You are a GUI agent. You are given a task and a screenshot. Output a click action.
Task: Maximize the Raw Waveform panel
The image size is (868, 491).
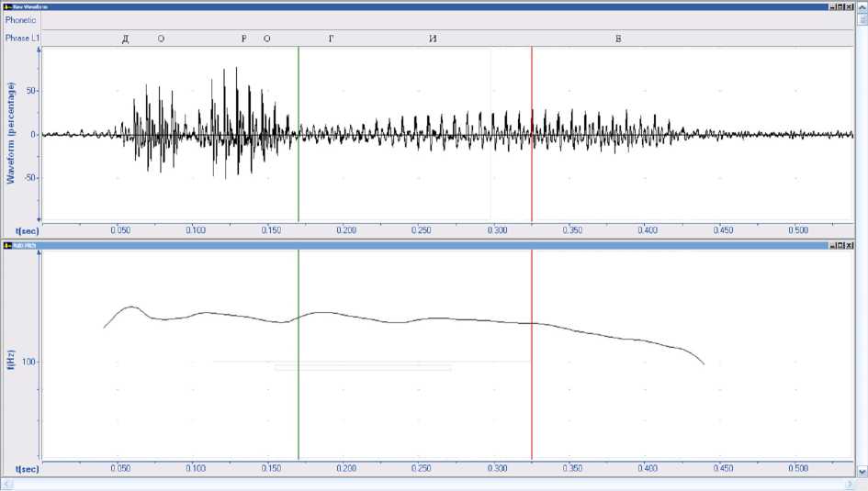click(x=840, y=6)
